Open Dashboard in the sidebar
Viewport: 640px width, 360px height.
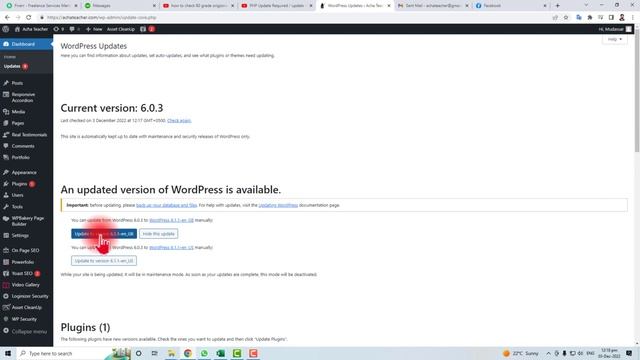27,44
